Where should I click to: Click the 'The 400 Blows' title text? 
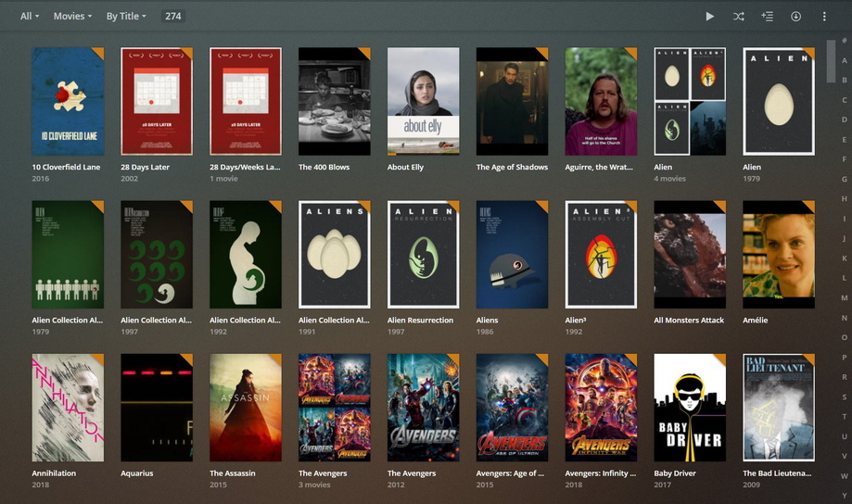point(324,168)
